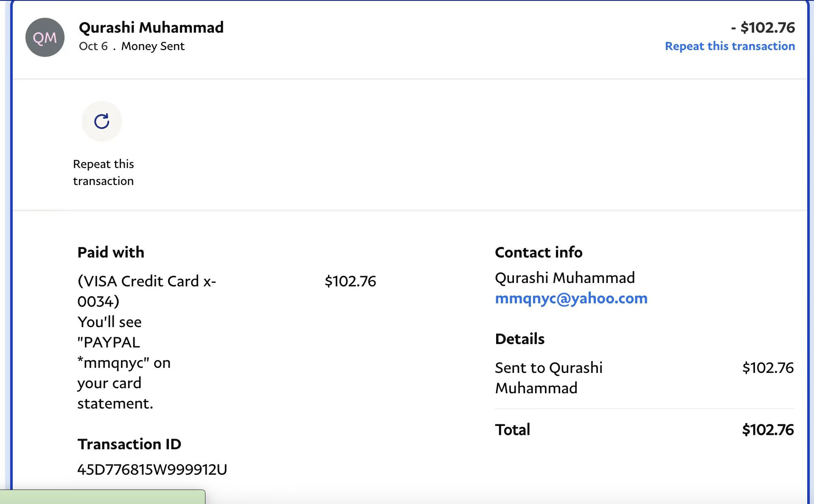Click the Oct 6 Money Sent subtitle

tap(132, 46)
